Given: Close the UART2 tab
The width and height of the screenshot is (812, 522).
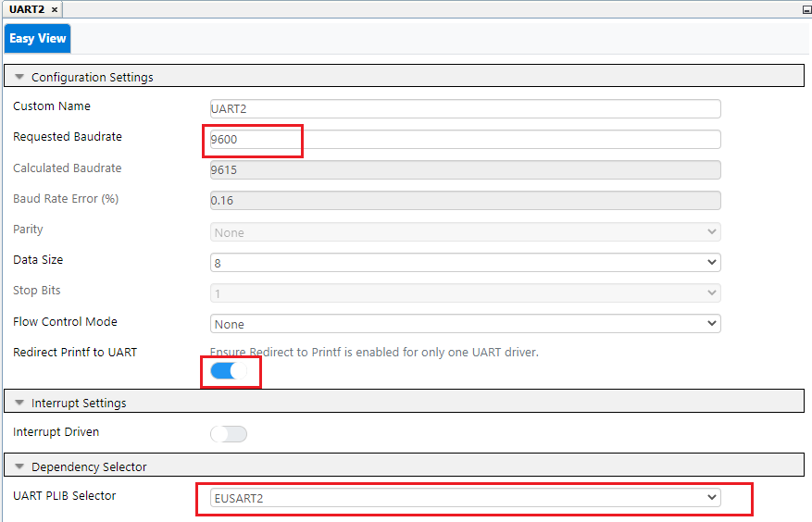Looking at the screenshot, I should pyautogui.click(x=55, y=9).
